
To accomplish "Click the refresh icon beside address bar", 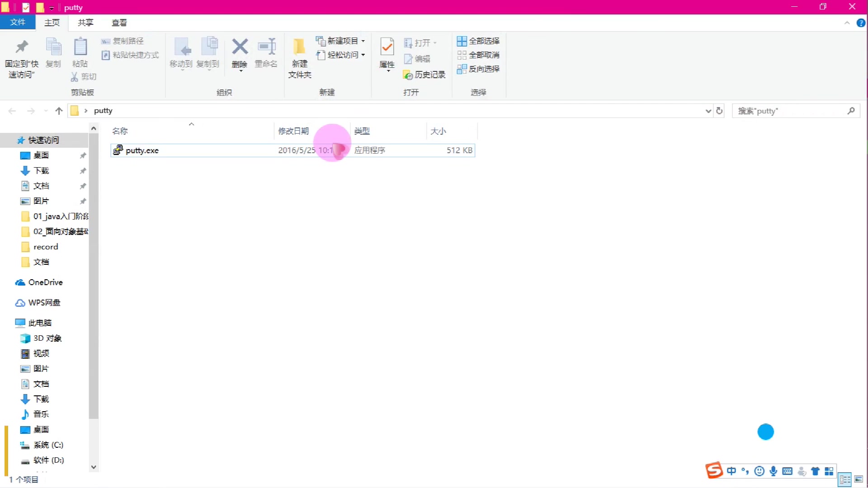I will [719, 111].
